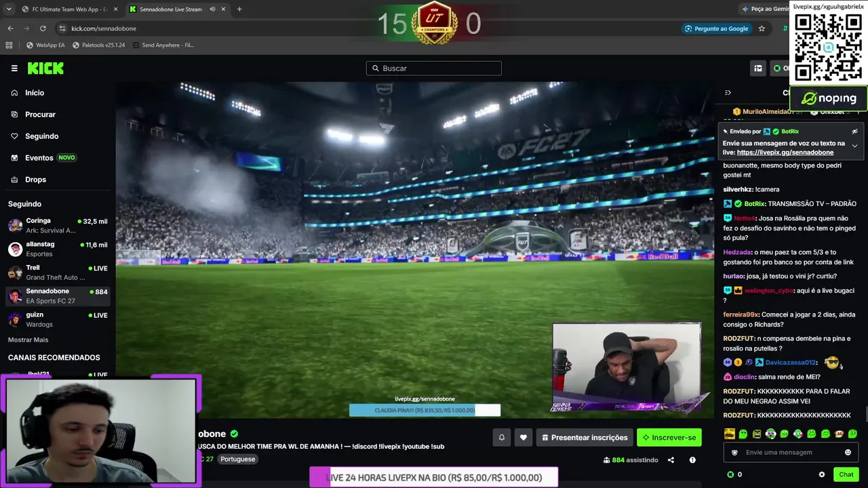Click username silverhkz in chat
This screenshot has width=868, height=488.
pyautogui.click(x=738, y=190)
